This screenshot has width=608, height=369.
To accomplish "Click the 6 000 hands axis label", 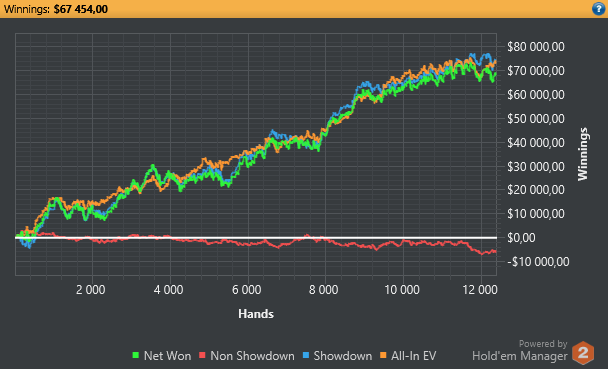I will pyautogui.click(x=247, y=290).
